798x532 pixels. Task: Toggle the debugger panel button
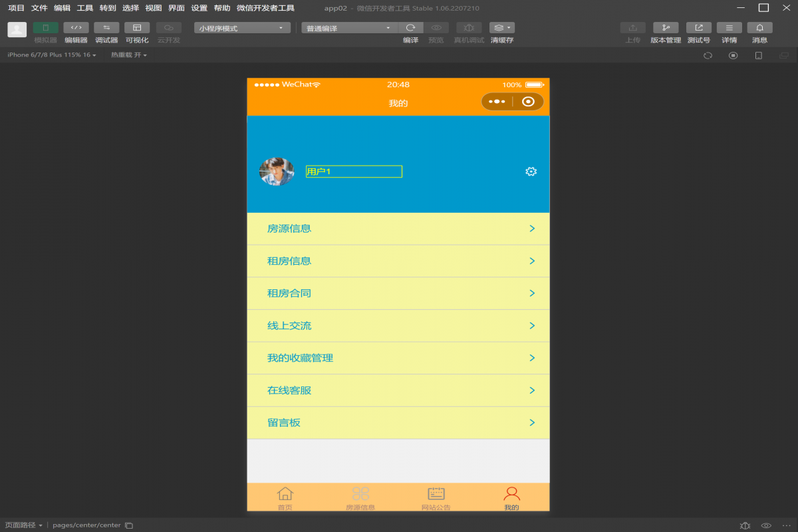[106, 28]
